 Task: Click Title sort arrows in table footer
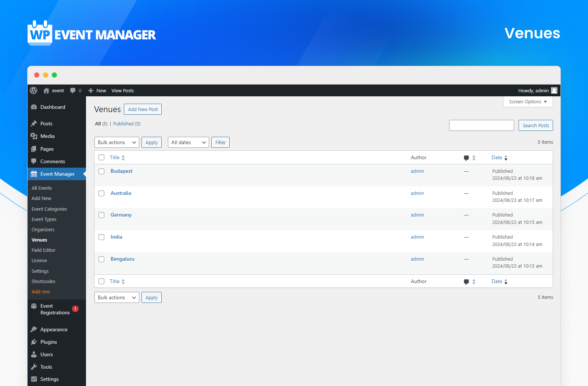[x=123, y=282]
